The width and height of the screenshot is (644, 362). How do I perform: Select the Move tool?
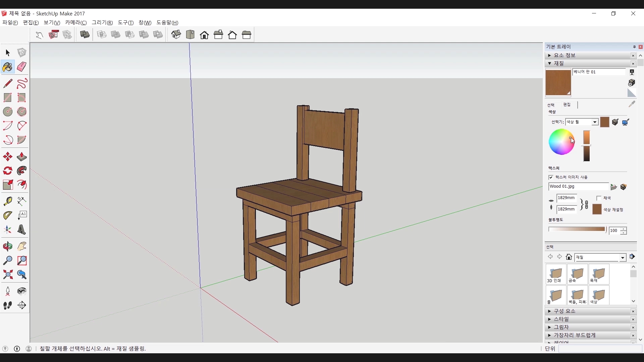[8, 157]
